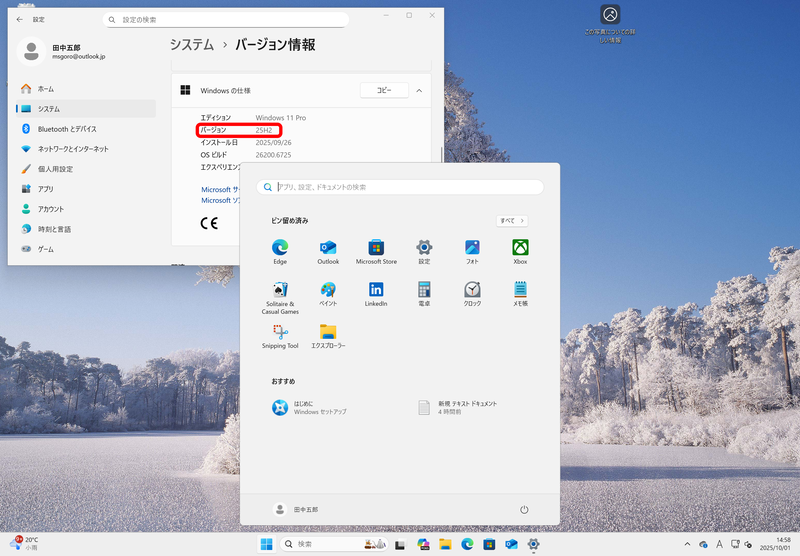
Task: Open Edge from the Start menu pinned apps
Action: click(280, 251)
